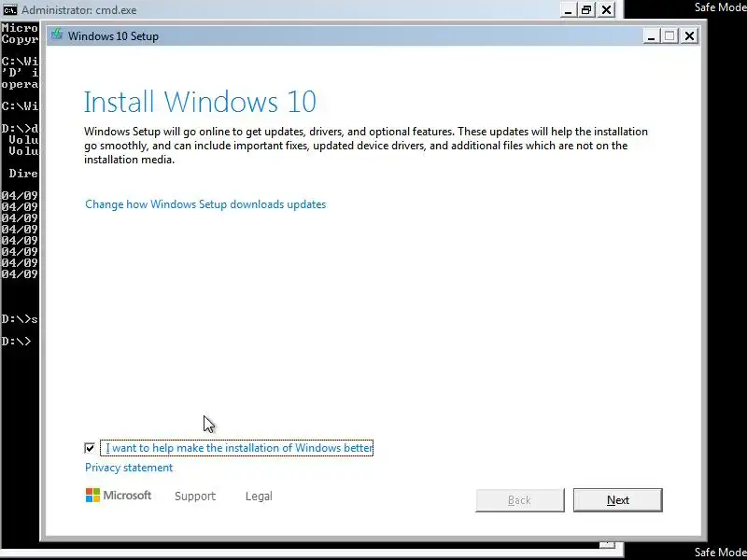Click the bottom-right Safe Mode label
Viewport: 747px width, 560px height.
720,553
